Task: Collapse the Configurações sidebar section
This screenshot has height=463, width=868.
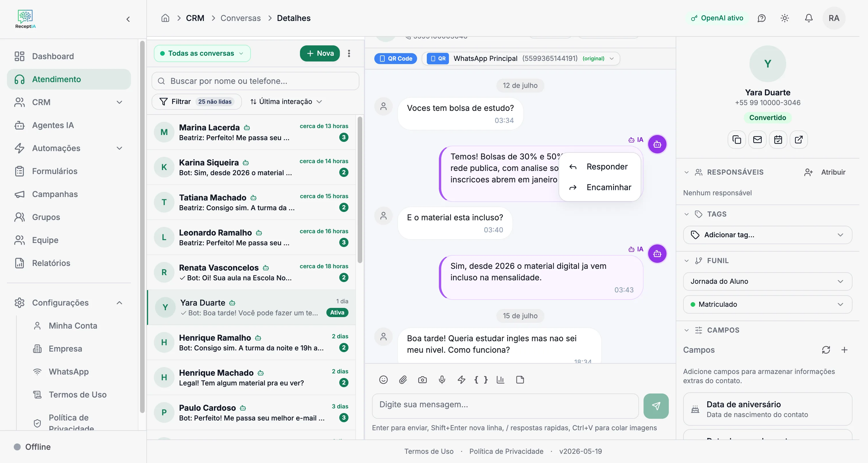Action: tap(119, 303)
